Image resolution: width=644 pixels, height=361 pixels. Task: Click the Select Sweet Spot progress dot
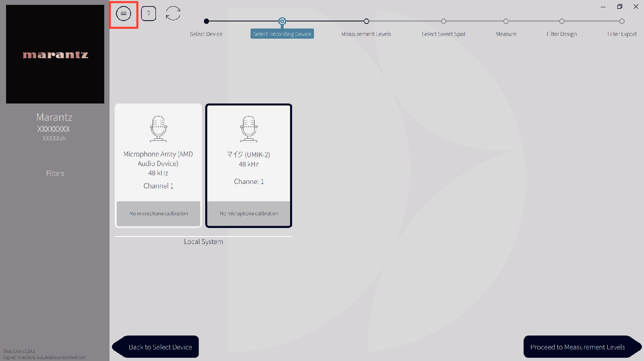(x=444, y=21)
